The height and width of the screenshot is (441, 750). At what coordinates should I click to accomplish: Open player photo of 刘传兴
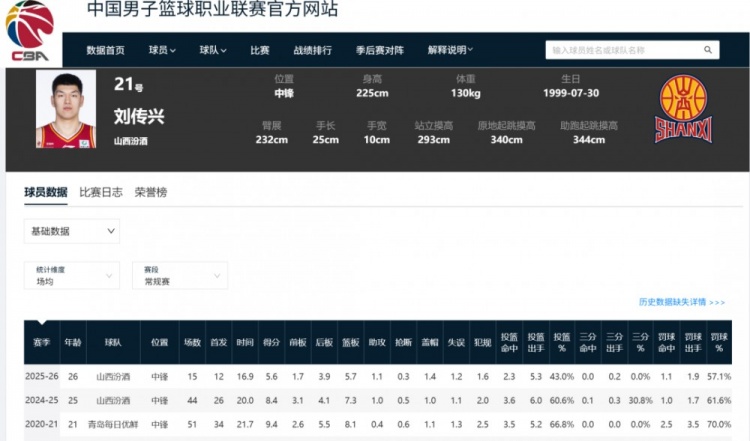pyautogui.click(x=66, y=110)
